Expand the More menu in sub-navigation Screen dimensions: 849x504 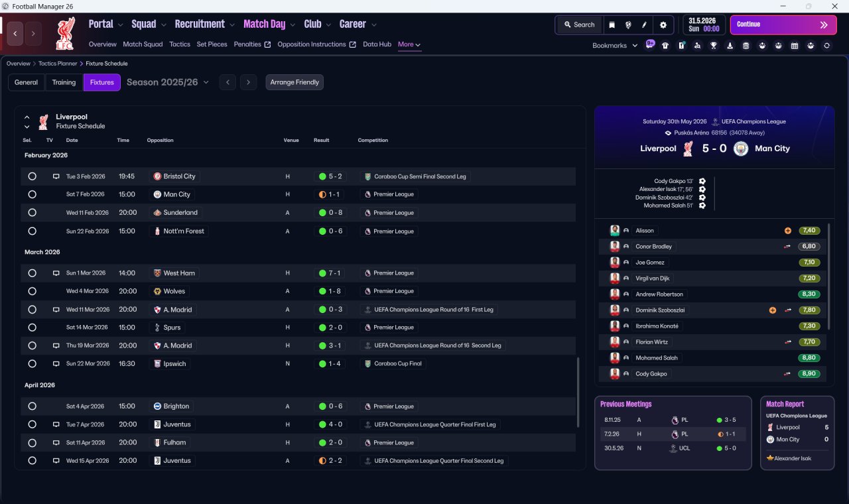click(409, 44)
